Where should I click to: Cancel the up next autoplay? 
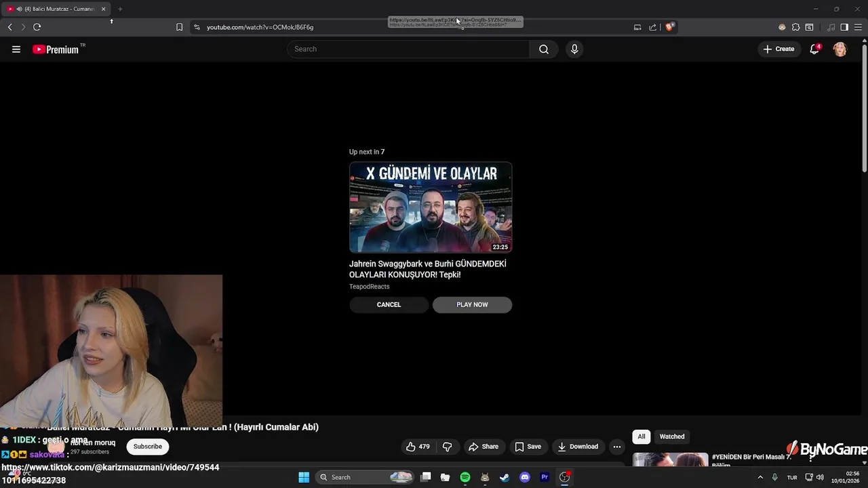click(389, 305)
